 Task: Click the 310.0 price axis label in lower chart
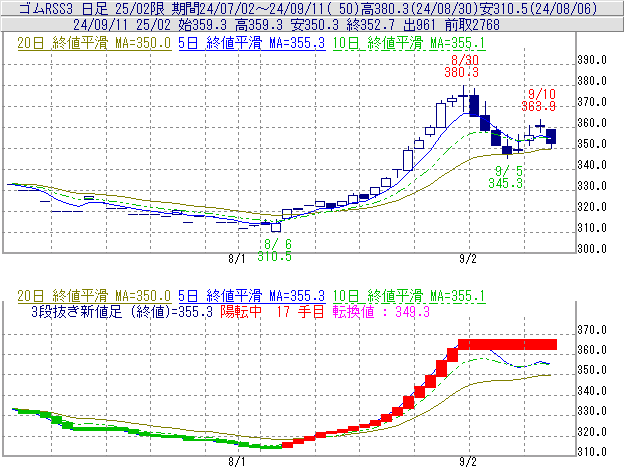(592, 452)
